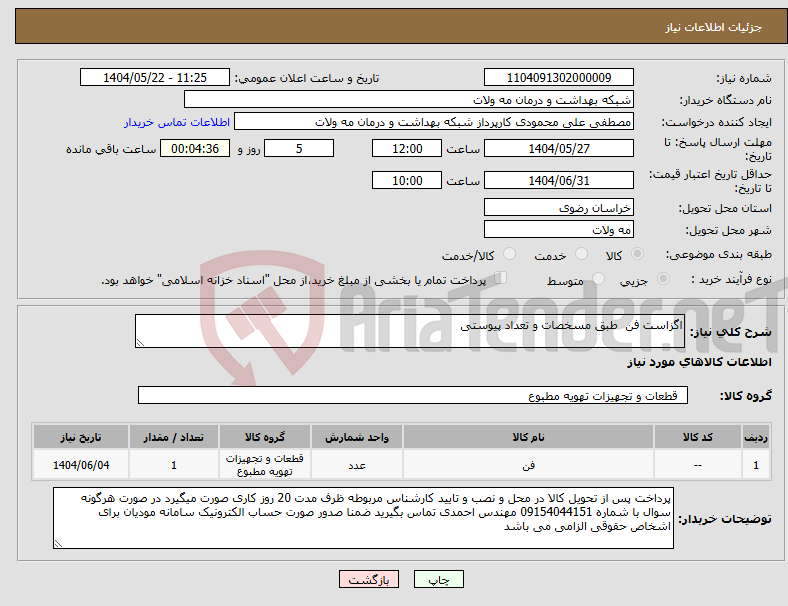Image resolution: width=788 pixels, height=606 pixels.
Task: Click the general description text area اگزاست فن
Action: [x=410, y=331]
